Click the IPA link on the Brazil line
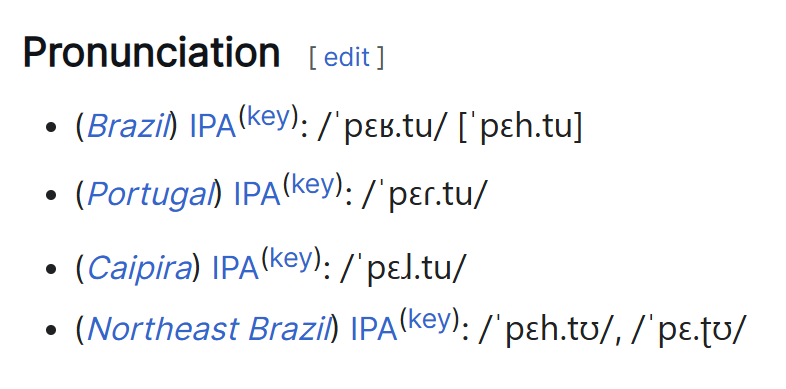The image size is (786, 389). click(213, 128)
